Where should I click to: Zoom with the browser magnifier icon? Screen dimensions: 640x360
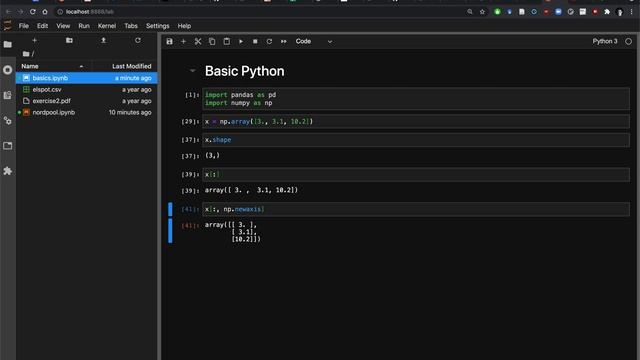pyautogui.click(x=470, y=12)
